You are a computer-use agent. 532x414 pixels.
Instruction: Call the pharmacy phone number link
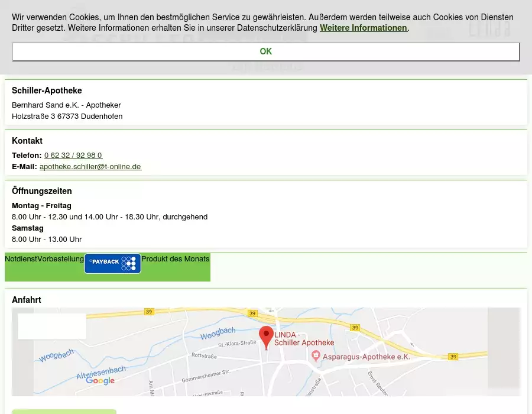(73, 156)
